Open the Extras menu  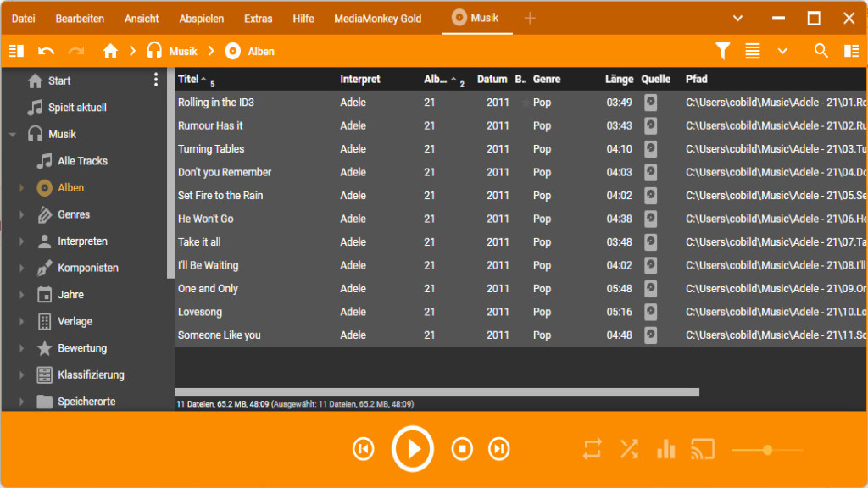tap(258, 19)
